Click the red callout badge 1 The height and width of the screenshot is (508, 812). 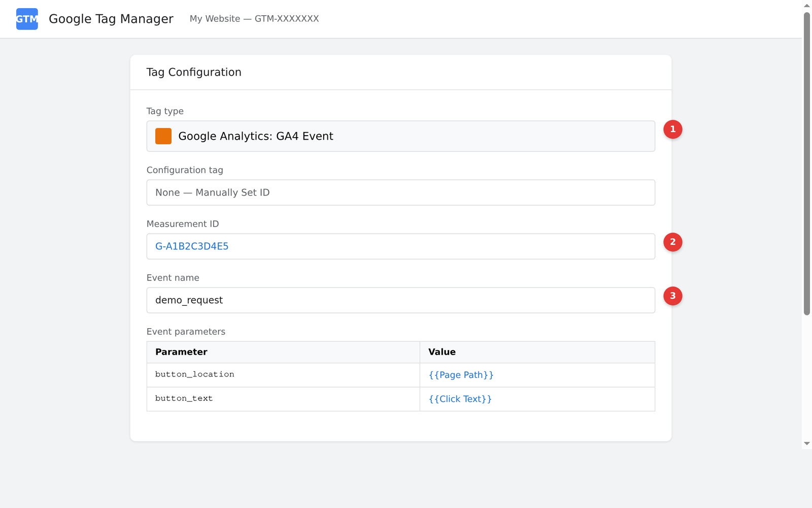pyautogui.click(x=673, y=130)
